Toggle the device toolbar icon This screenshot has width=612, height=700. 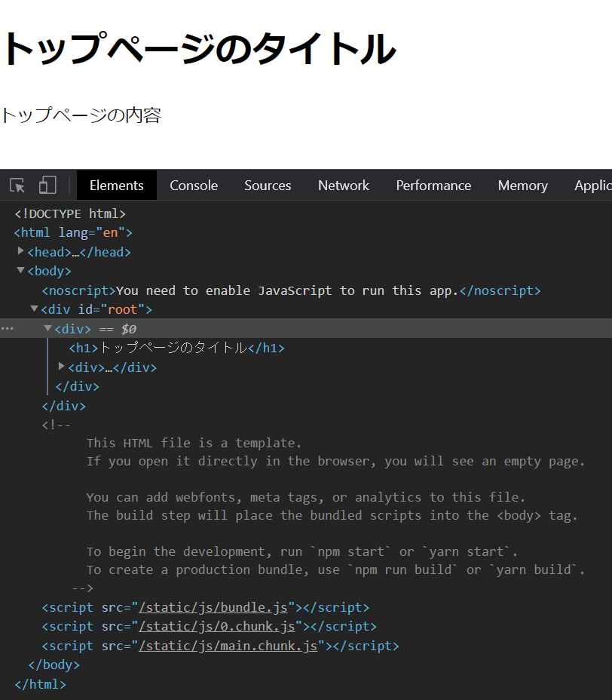point(47,185)
